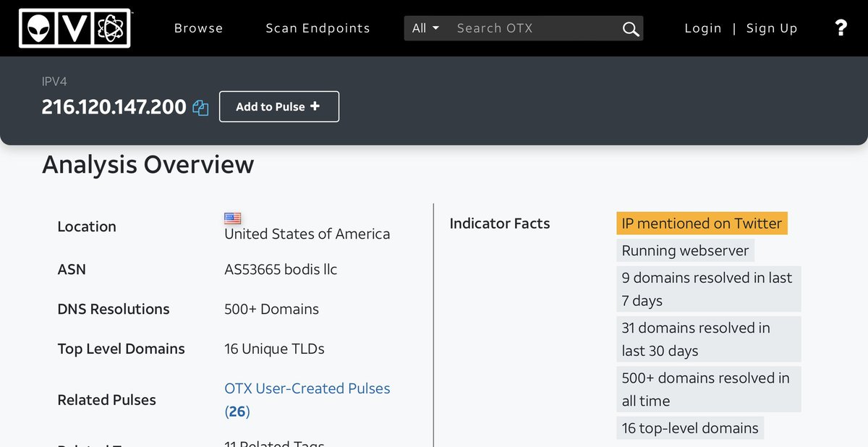Open help via the question mark icon
The image size is (868, 447).
[841, 28]
